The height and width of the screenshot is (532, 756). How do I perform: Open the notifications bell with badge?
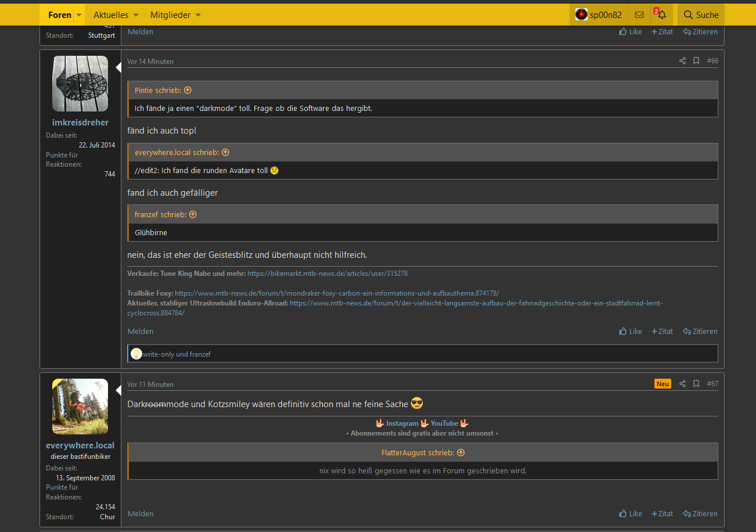pyautogui.click(x=661, y=15)
